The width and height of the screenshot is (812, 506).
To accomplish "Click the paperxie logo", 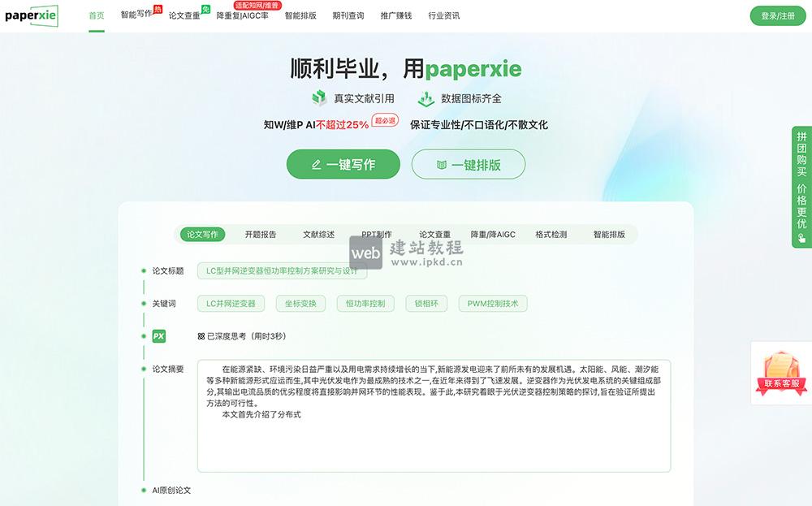I will point(31,15).
